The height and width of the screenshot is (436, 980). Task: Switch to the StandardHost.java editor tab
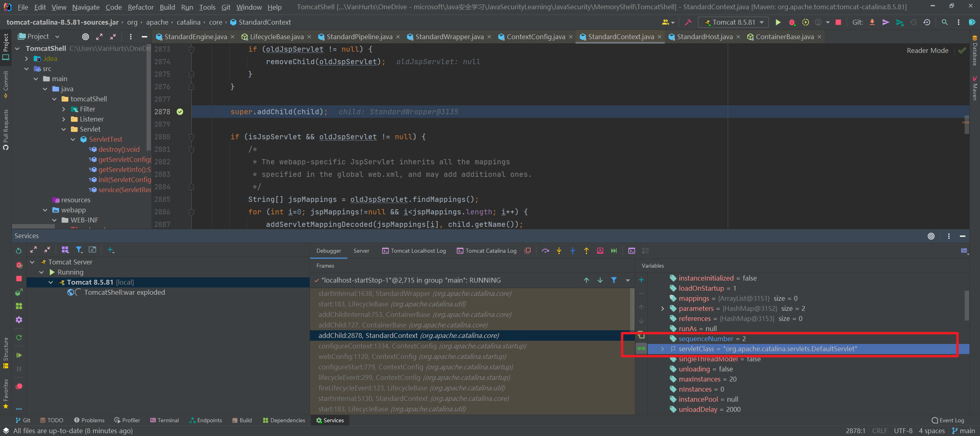704,36
